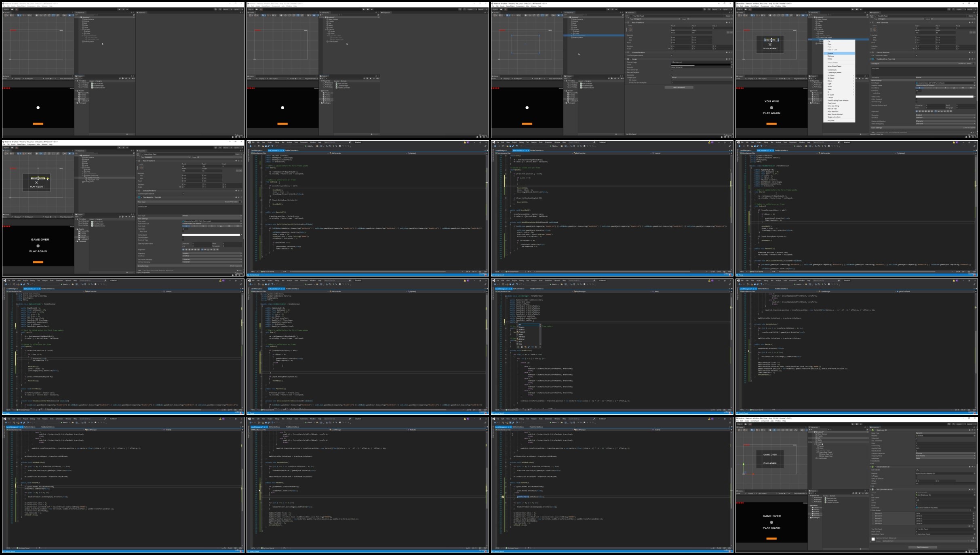
Task: Click the Hierarchy plus icon in the Game Over Text inspector frame
Action: [x=76, y=153]
